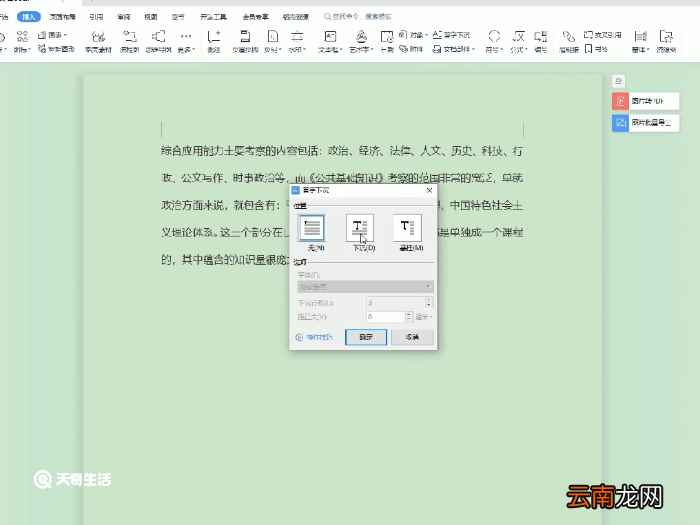
Task: Open the Resource Folder star-folder icon
Action: (x=666, y=41)
